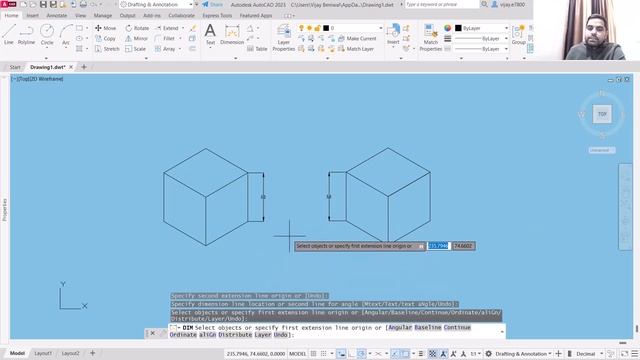Open the ByLayer color dropdown
The image size is (640, 360).
(482, 28)
